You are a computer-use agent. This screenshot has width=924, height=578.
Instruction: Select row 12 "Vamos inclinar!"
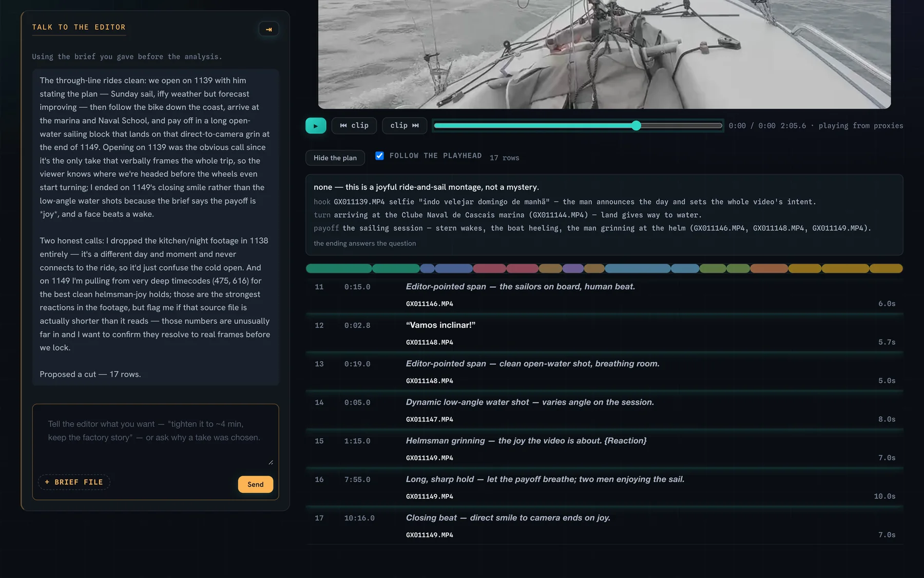pos(604,333)
